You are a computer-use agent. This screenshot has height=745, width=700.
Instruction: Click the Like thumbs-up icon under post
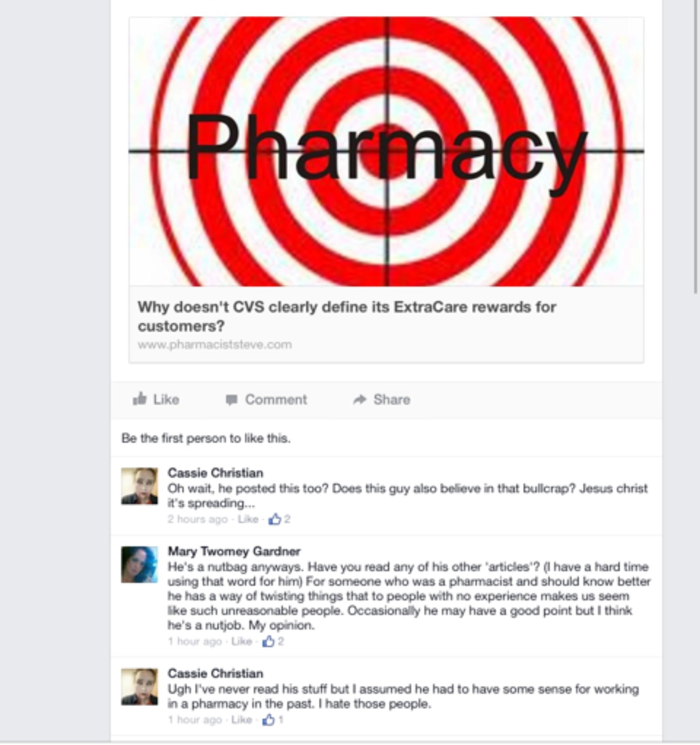(x=140, y=399)
